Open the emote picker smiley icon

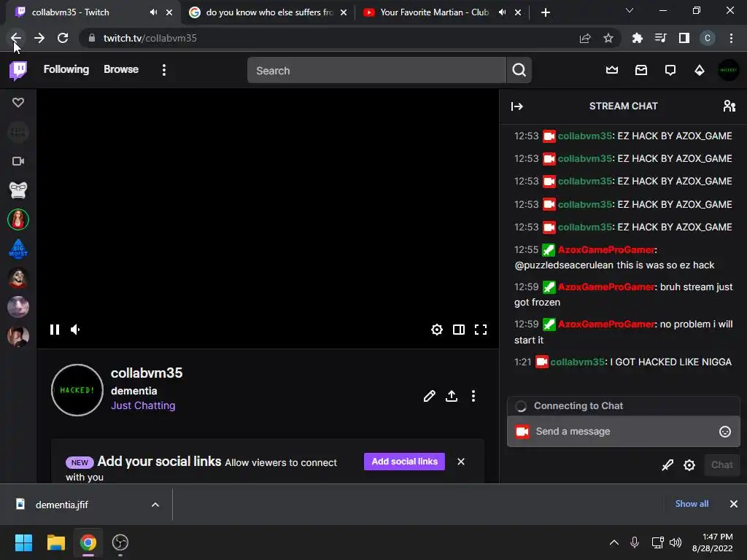tap(724, 432)
